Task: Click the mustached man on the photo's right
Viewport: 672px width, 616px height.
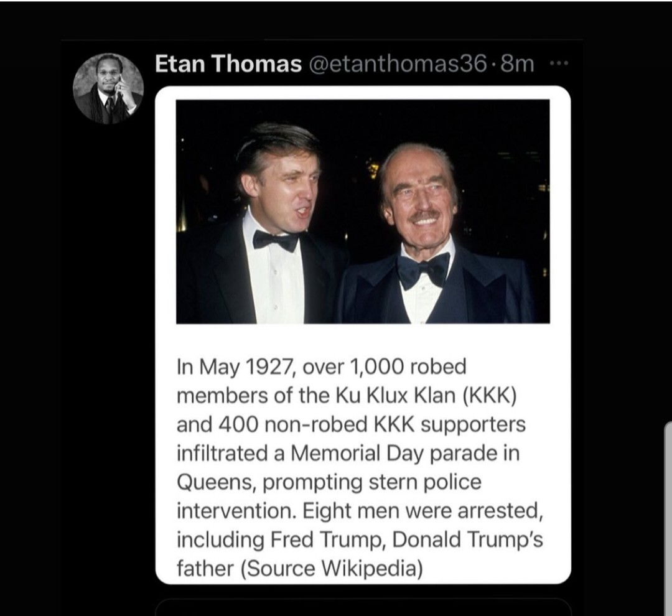Action: [x=423, y=236]
